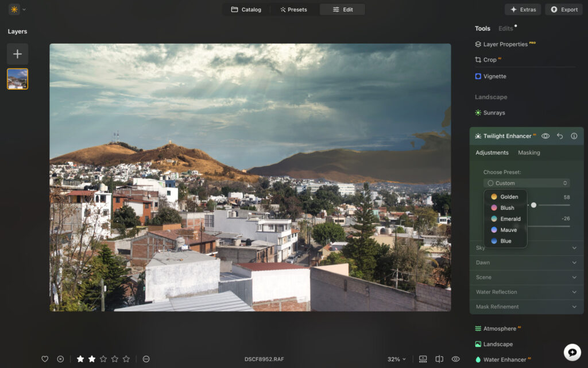Viewport: 588px width, 368px height.
Task: Toggle Twilight Enhancer visibility eye
Action: [546, 136]
